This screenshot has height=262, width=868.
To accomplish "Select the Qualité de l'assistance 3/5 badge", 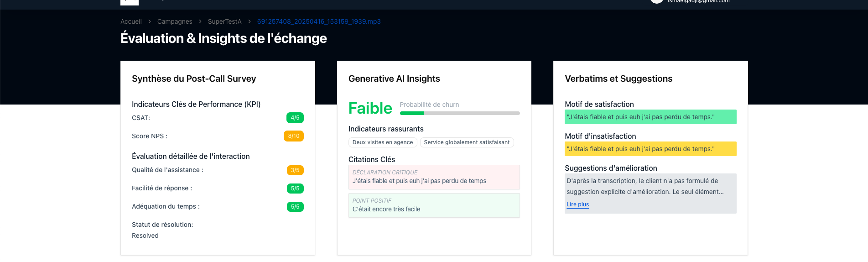I will pos(295,170).
